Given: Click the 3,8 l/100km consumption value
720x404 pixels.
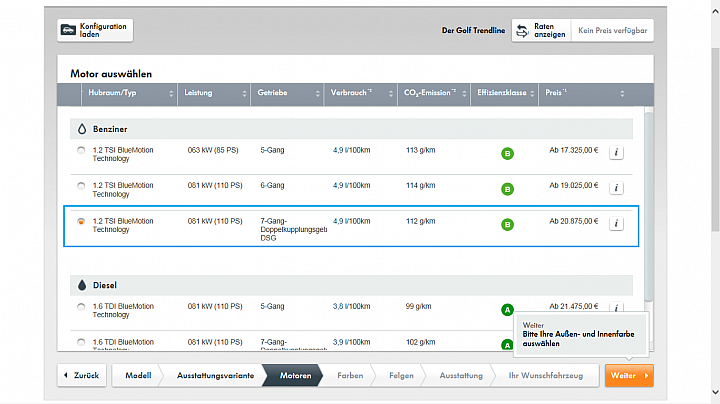Looking at the screenshot, I should 351,306.
